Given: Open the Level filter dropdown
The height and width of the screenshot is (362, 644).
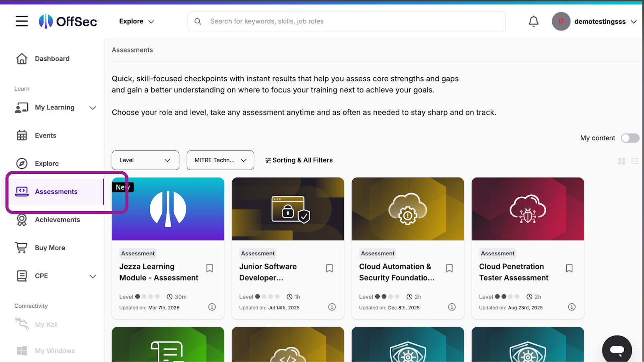Looking at the screenshot, I should (x=145, y=160).
